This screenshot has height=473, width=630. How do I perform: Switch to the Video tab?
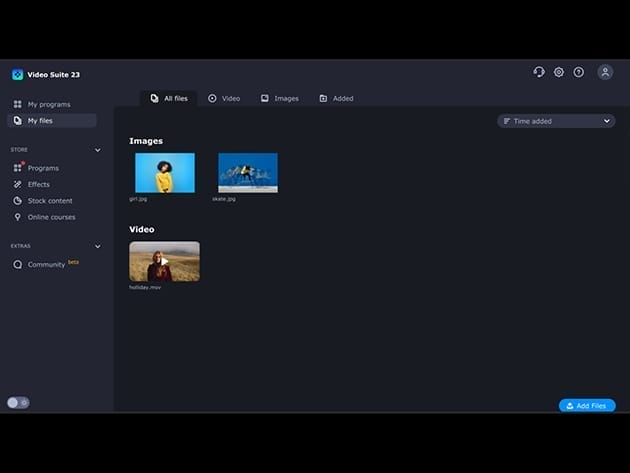point(224,98)
